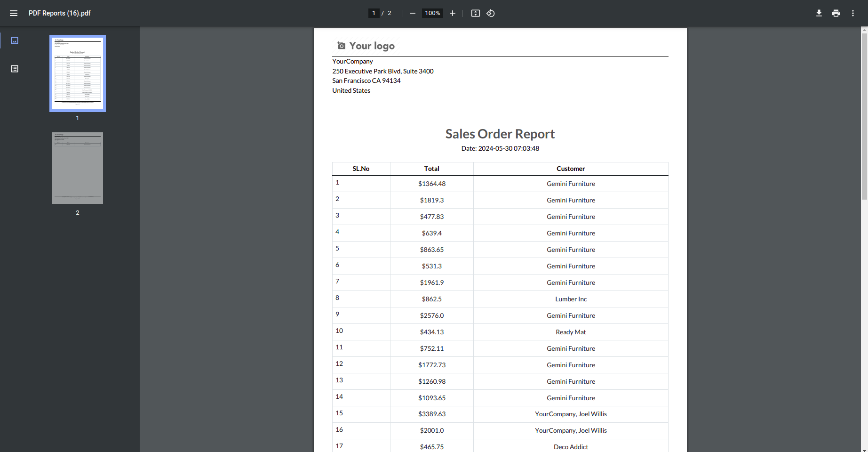868x452 pixels.
Task: Click the Customer column header
Action: click(x=571, y=169)
